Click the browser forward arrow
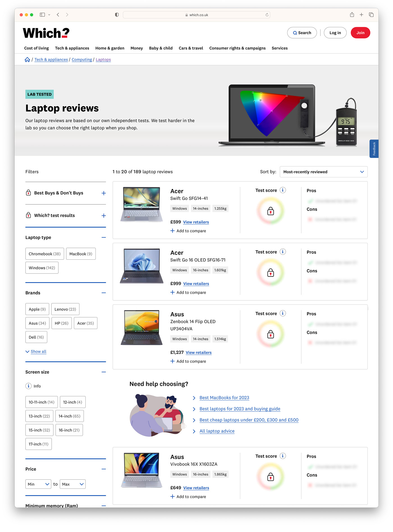393x532 pixels. 67,15
